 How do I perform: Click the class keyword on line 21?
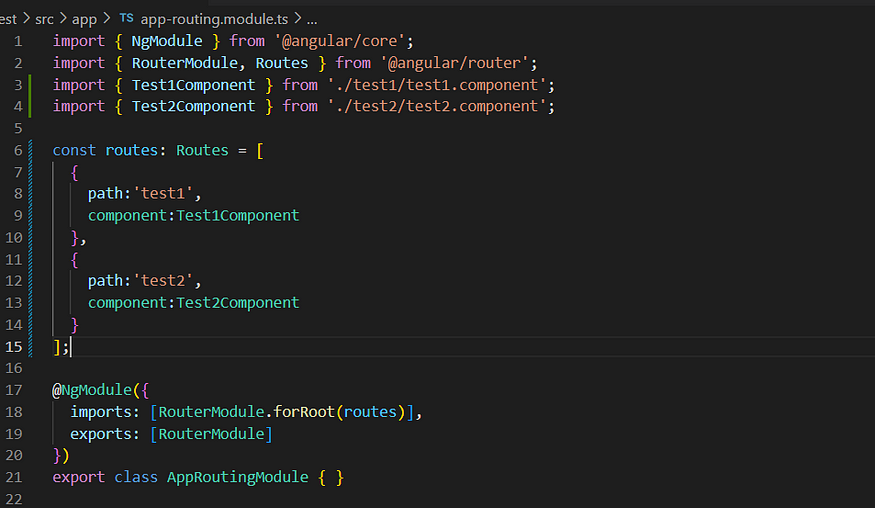136,478
